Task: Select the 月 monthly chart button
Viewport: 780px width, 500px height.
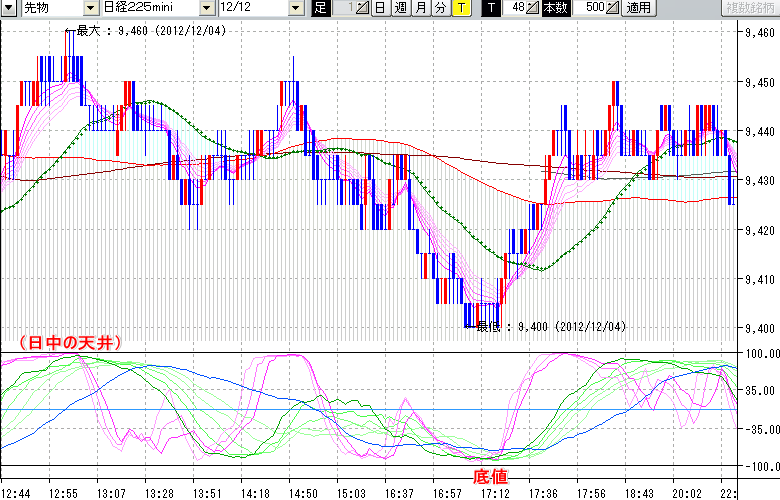Action: coord(421,8)
